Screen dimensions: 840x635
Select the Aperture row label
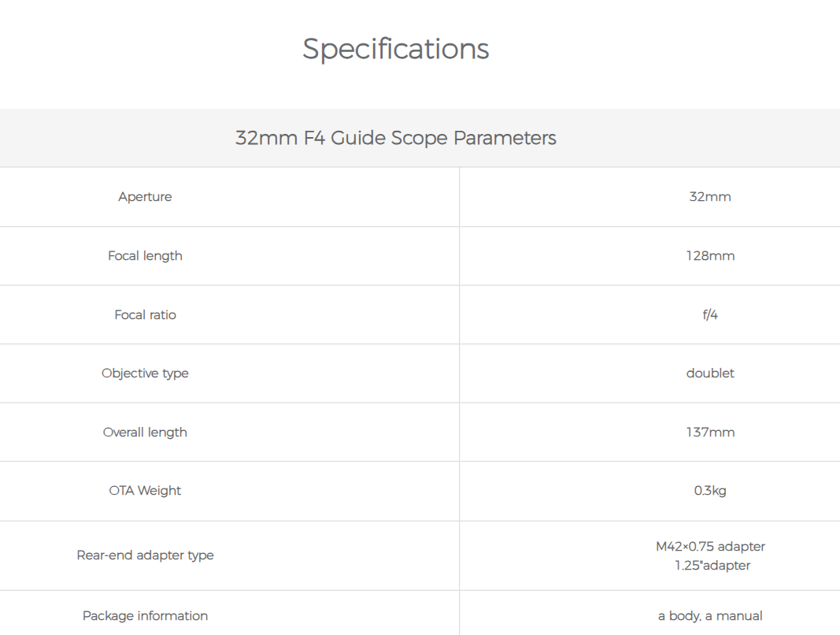(x=145, y=197)
